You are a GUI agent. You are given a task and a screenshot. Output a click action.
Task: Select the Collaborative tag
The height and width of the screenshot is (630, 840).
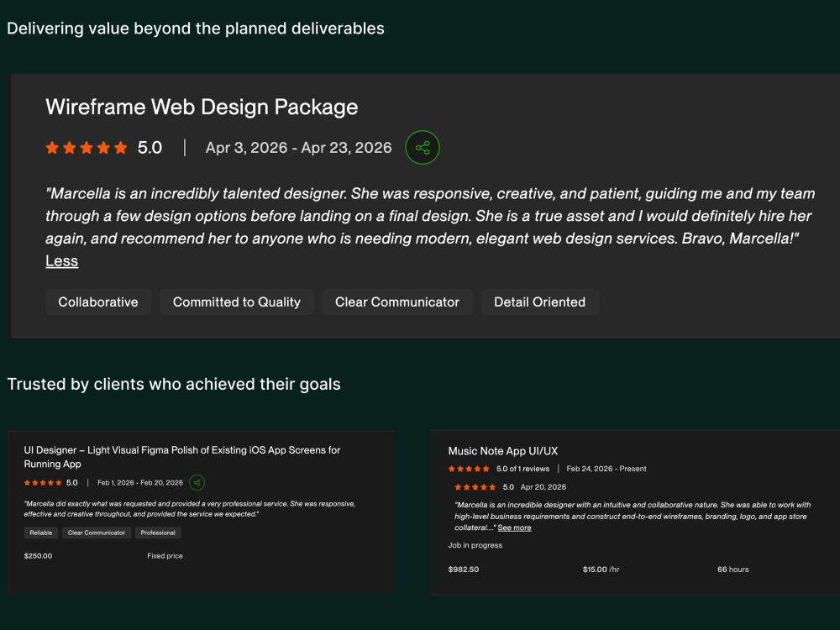point(98,302)
